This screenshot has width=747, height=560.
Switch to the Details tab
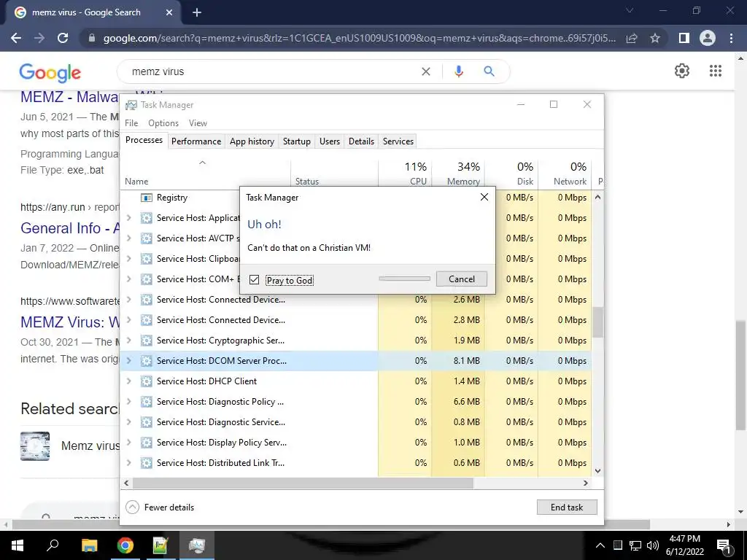361,141
